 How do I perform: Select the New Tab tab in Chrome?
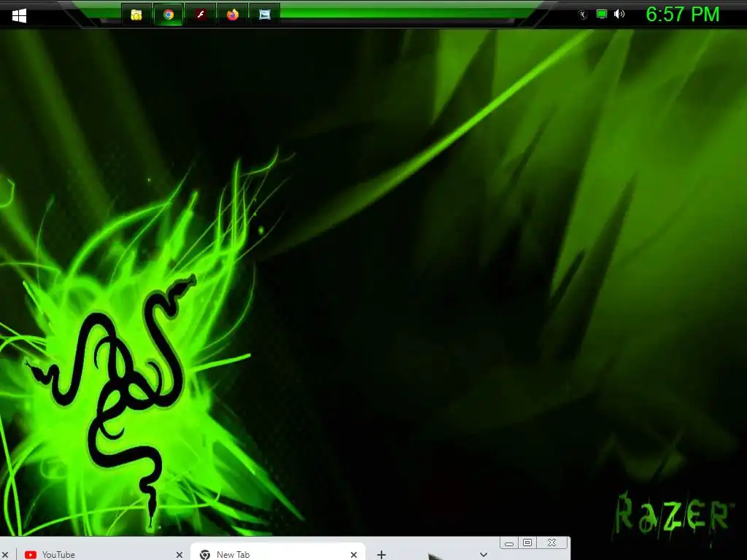pyautogui.click(x=278, y=553)
